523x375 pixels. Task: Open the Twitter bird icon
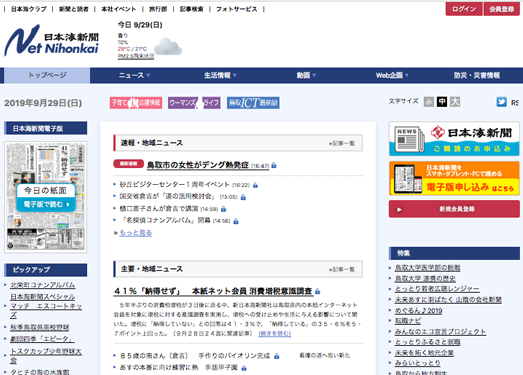[501, 102]
